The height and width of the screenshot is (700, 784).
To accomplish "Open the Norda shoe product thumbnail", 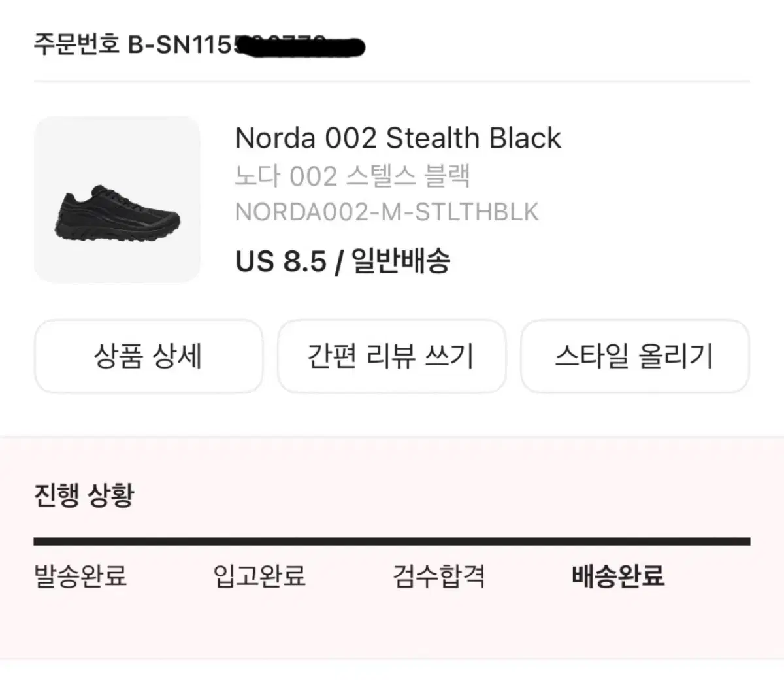I will [x=117, y=199].
